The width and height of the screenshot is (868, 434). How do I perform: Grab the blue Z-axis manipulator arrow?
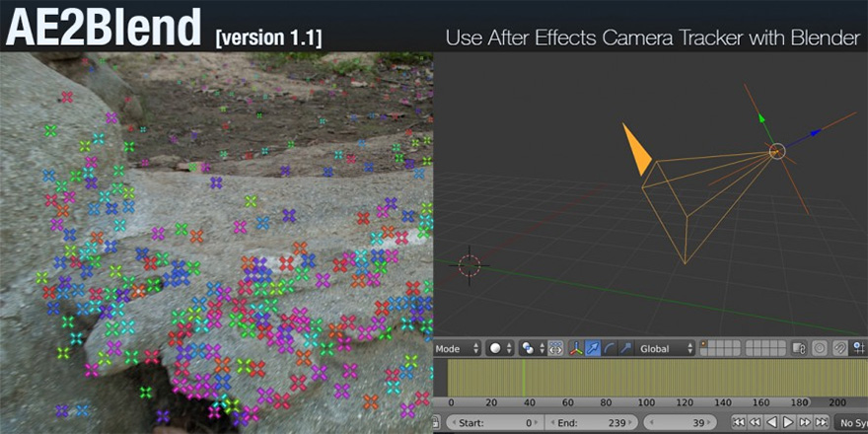pyautogui.click(x=815, y=133)
